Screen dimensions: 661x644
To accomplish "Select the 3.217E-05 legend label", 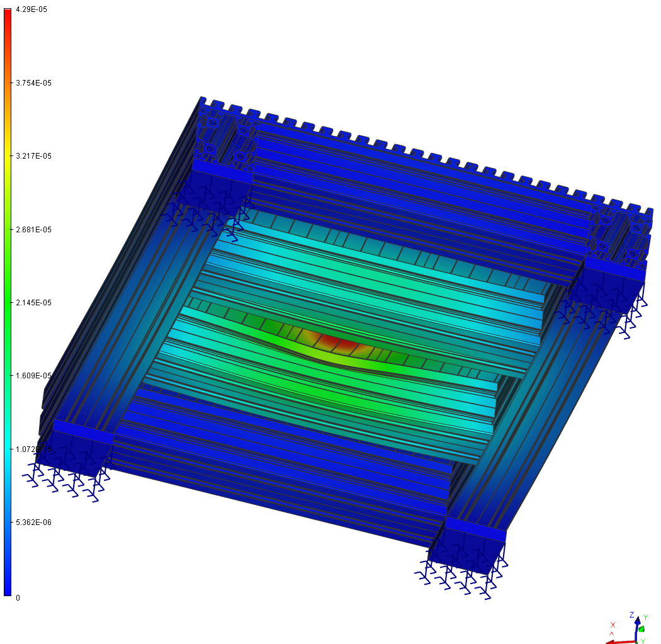I will (33, 156).
